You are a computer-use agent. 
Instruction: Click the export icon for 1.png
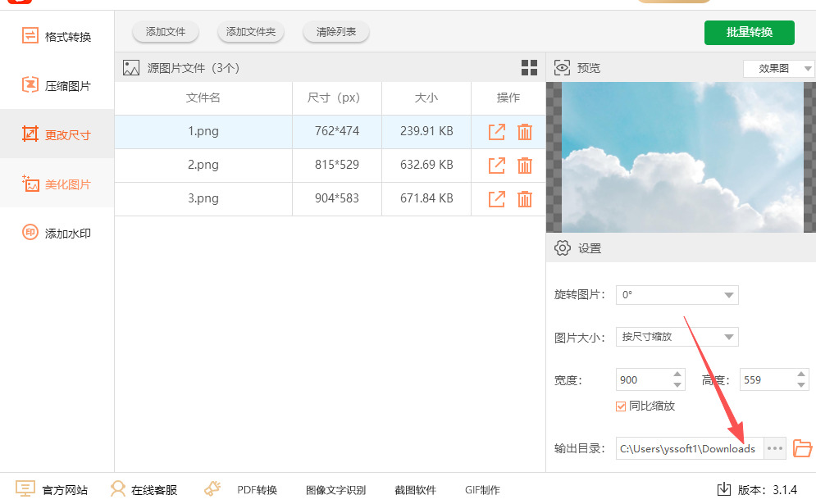pos(496,132)
